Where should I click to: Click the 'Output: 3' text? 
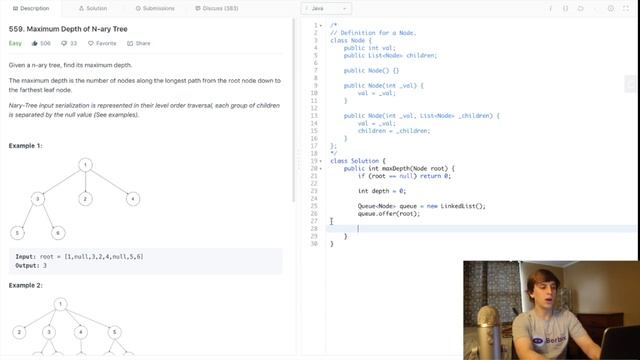[x=31, y=266]
